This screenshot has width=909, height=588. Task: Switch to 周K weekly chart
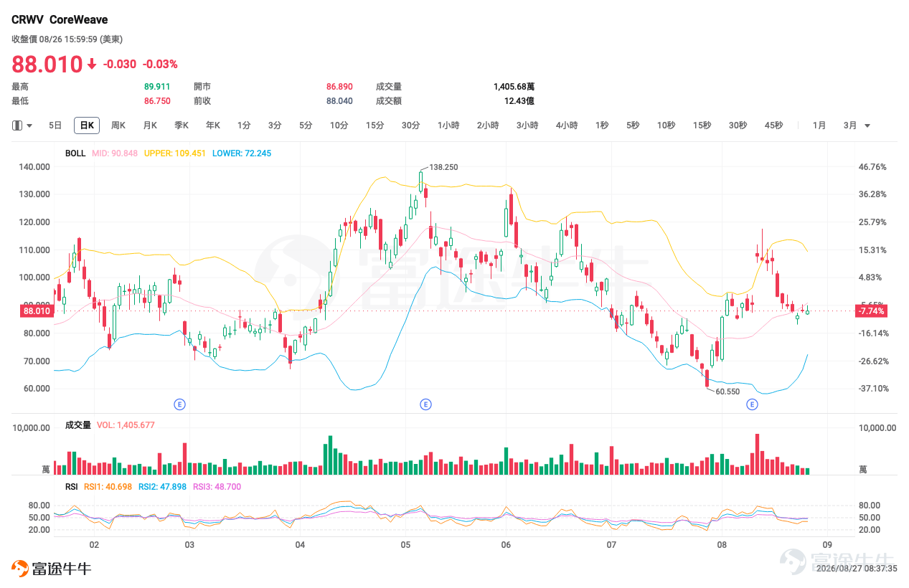pos(118,125)
